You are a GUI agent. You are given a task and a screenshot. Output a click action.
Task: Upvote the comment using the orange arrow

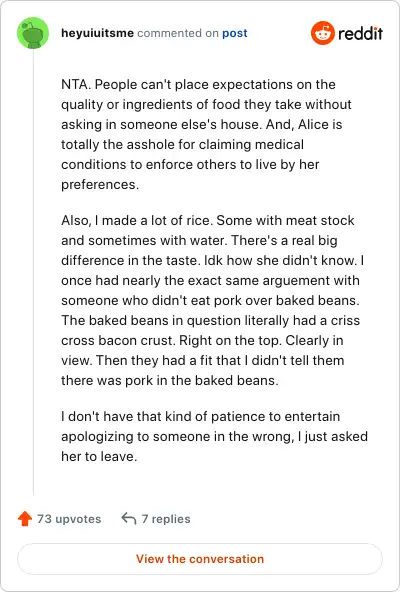click(25, 519)
